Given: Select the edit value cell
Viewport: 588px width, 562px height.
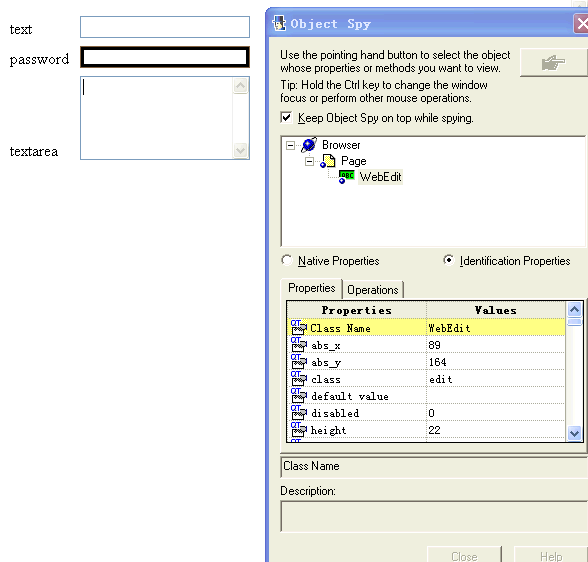Looking at the screenshot, I should [496, 379].
